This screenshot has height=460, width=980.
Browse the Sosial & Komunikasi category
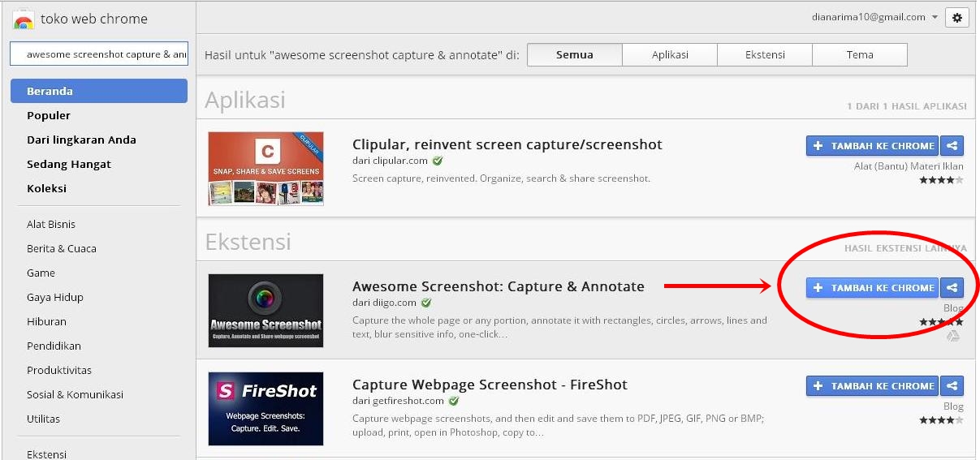coord(75,394)
